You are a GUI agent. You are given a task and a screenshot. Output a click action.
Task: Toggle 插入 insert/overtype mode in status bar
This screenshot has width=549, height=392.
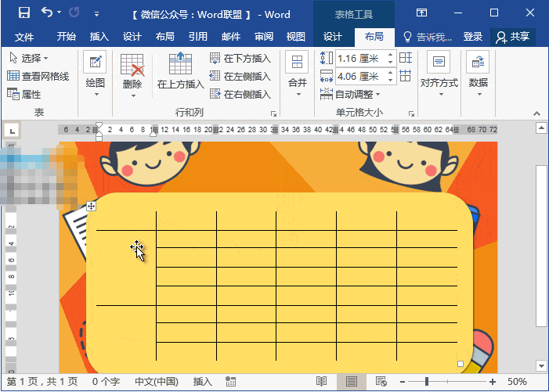point(202,382)
